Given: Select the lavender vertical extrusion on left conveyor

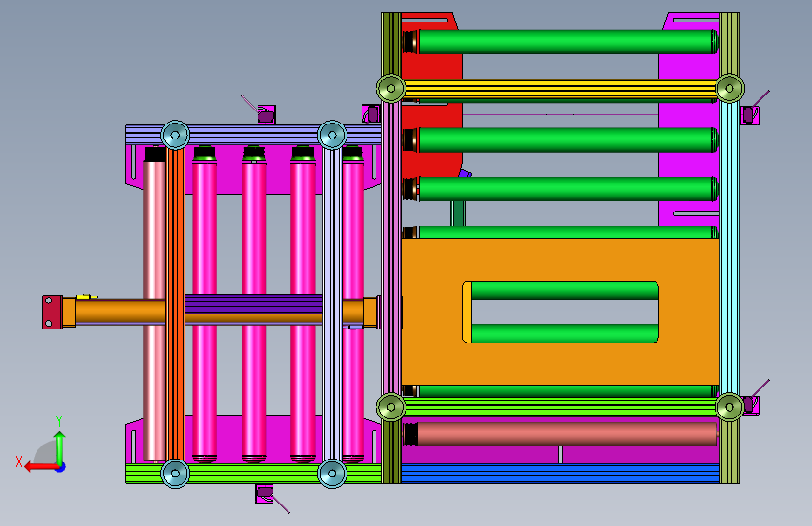Looking at the screenshot, I should coord(332,304).
